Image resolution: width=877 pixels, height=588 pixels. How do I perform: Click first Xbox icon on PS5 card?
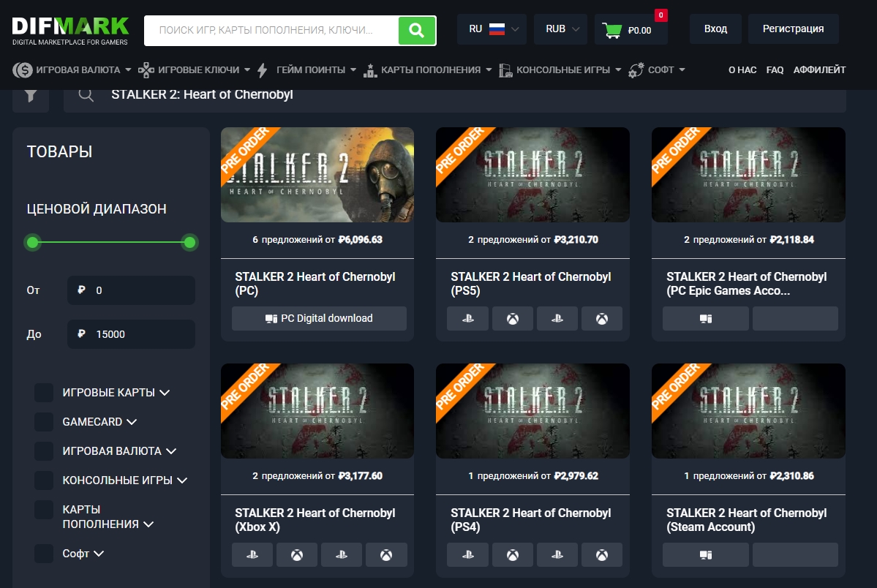click(x=512, y=318)
